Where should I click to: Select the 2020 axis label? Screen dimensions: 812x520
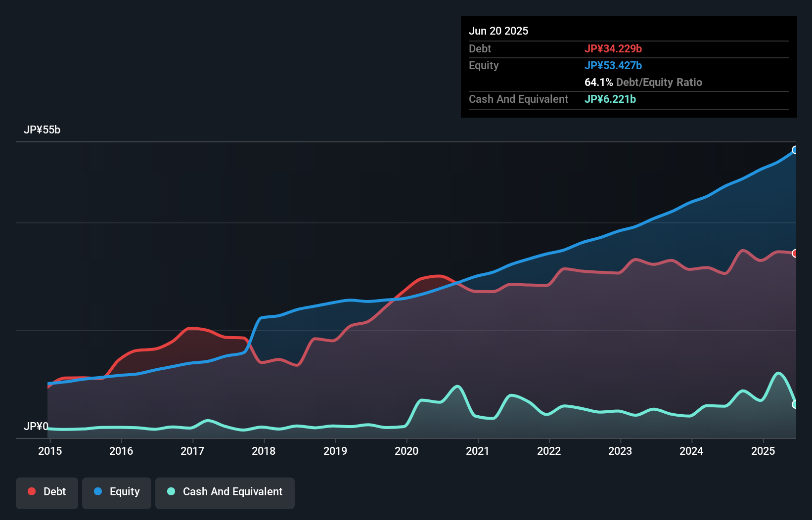tap(406, 451)
